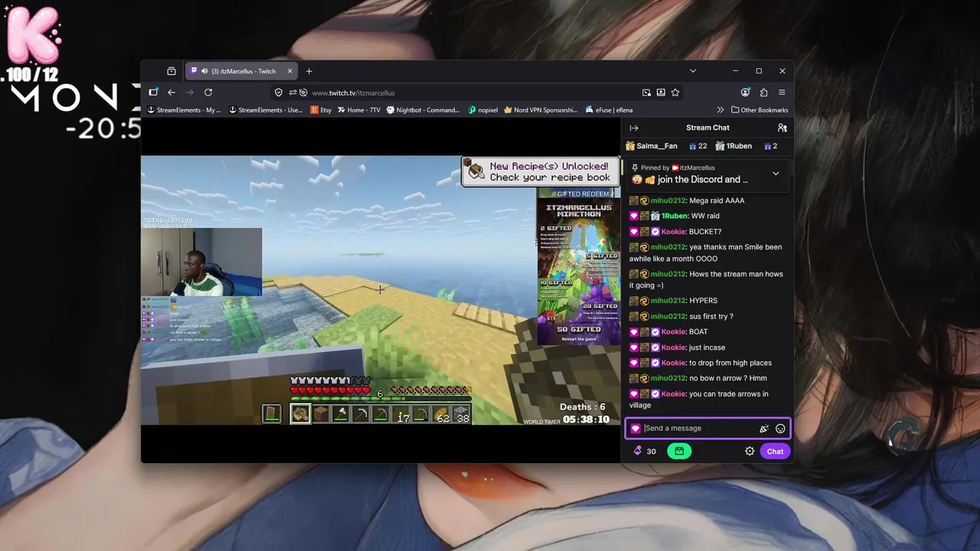Viewport: 980px width, 551px height.
Task: Open StreamElements - Use... bookmark
Action: 266,110
